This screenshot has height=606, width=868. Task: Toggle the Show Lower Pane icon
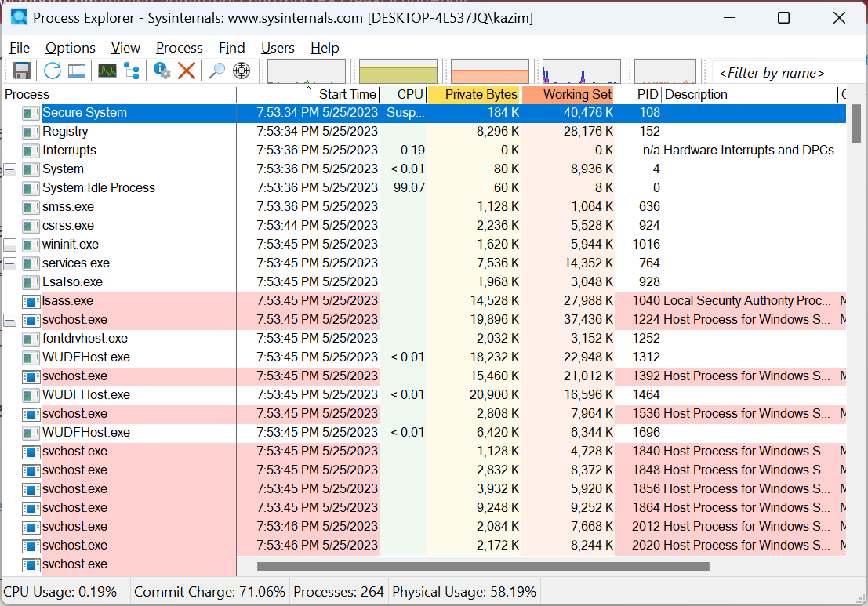tap(77, 71)
